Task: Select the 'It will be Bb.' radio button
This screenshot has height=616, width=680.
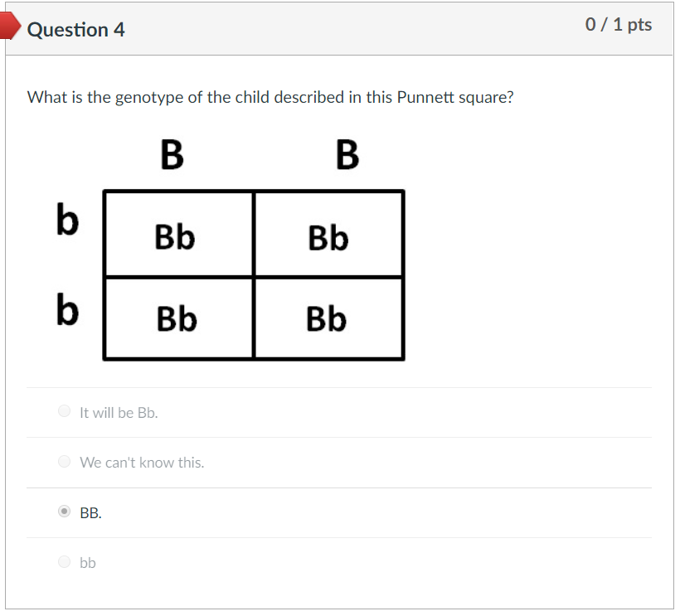Action: tap(65, 411)
